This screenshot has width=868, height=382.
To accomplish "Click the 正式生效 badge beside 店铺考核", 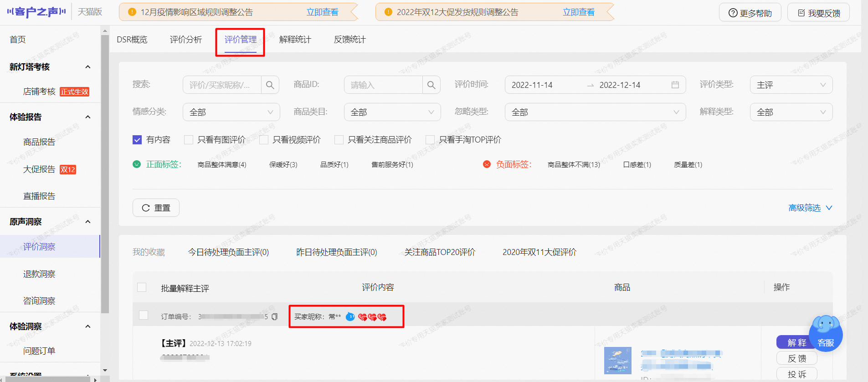I will pos(75,92).
